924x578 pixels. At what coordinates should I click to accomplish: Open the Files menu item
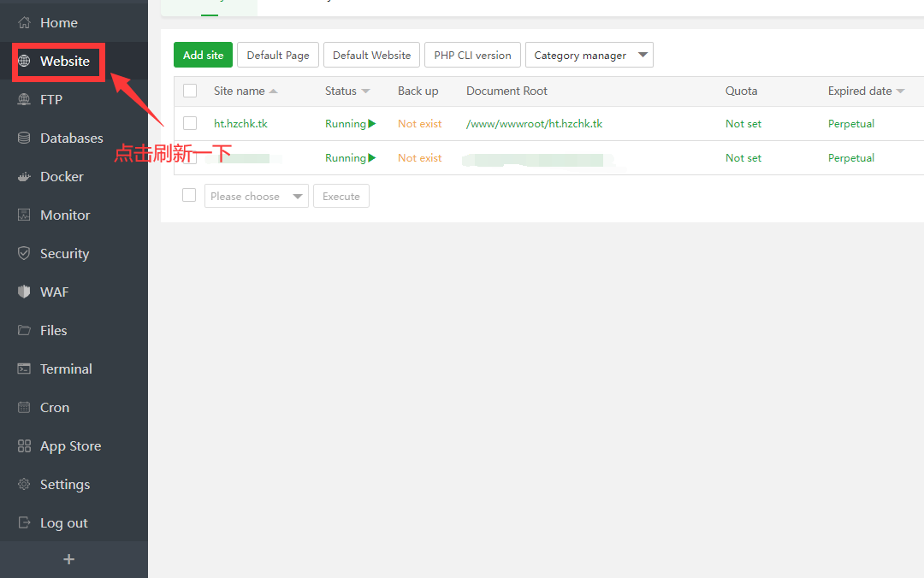tap(53, 331)
